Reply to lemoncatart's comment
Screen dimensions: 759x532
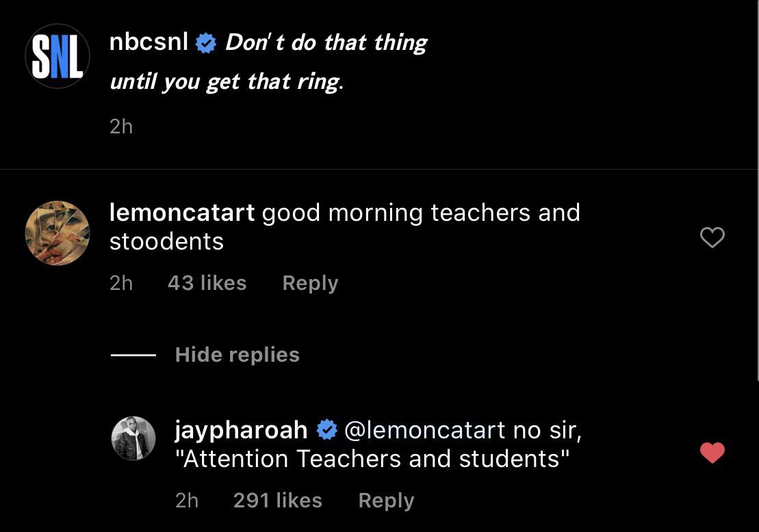(x=310, y=282)
